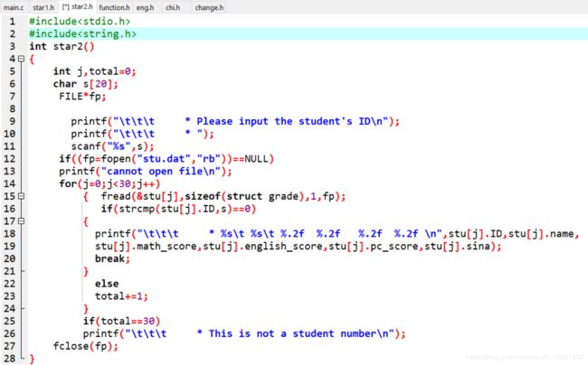Click the 'fclose(fp);' statement

(86, 346)
